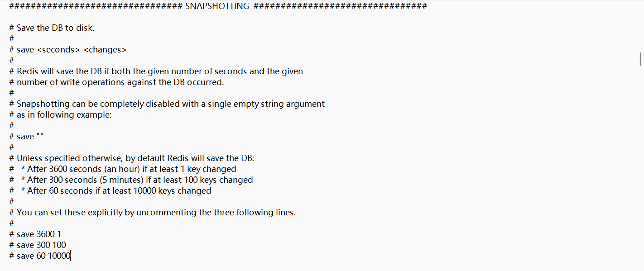Click the 'number of write operations' line
The image size is (644, 271).
pyautogui.click(x=116, y=82)
